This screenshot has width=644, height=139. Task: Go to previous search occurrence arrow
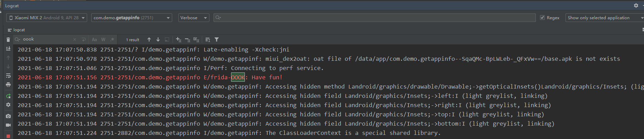149,39
